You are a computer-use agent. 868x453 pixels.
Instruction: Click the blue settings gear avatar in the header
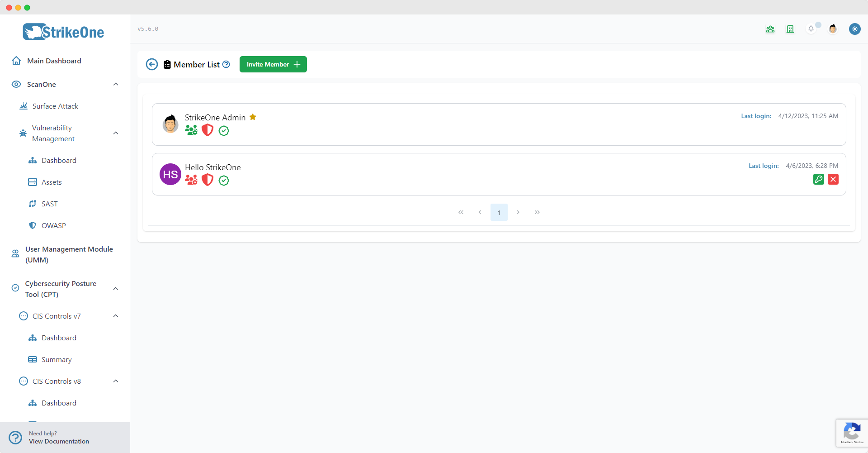click(x=855, y=29)
